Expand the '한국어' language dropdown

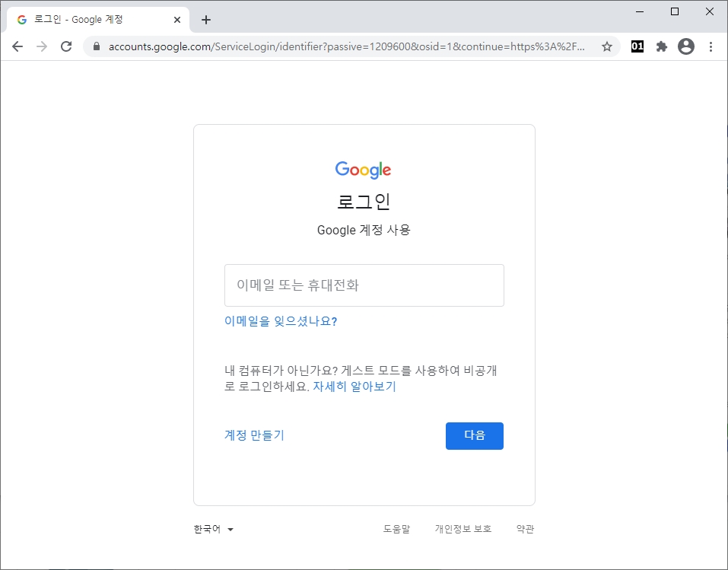coord(214,529)
